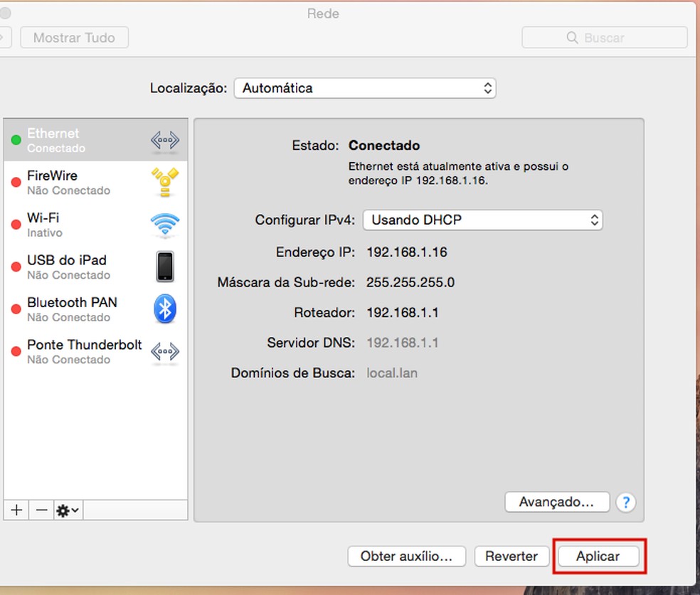This screenshot has height=595, width=700.
Task: Click the Bluetooth logo icon
Action: (165, 309)
